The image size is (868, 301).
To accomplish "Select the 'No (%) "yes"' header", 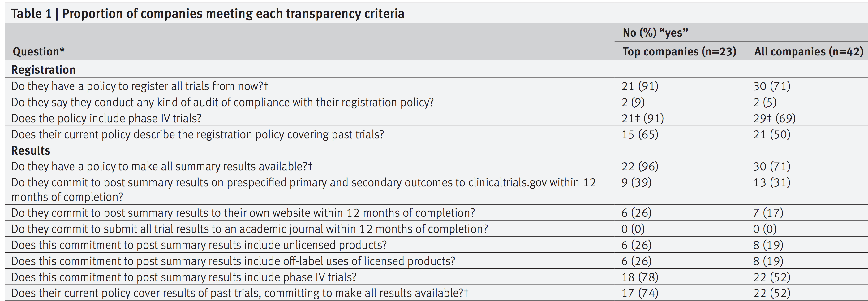I will [x=655, y=33].
